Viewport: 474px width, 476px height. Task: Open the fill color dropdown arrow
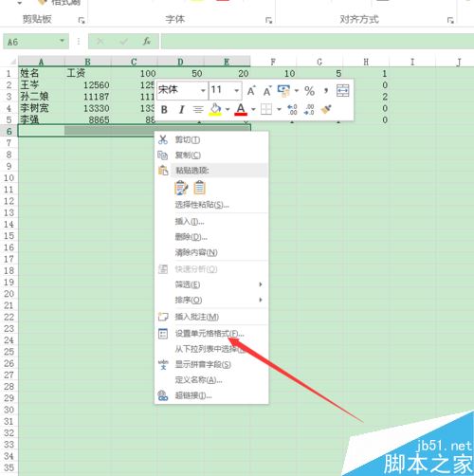[x=228, y=109]
